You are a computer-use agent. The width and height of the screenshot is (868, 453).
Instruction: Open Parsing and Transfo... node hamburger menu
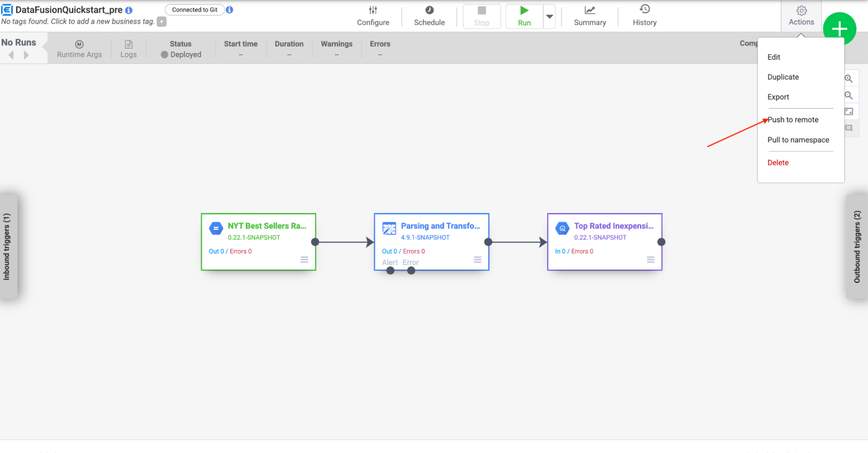(x=477, y=259)
